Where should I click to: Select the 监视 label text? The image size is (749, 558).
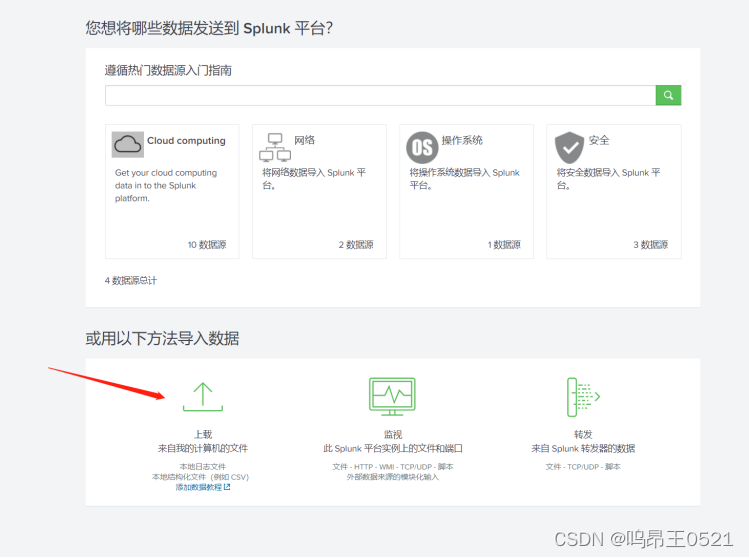tap(393, 434)
